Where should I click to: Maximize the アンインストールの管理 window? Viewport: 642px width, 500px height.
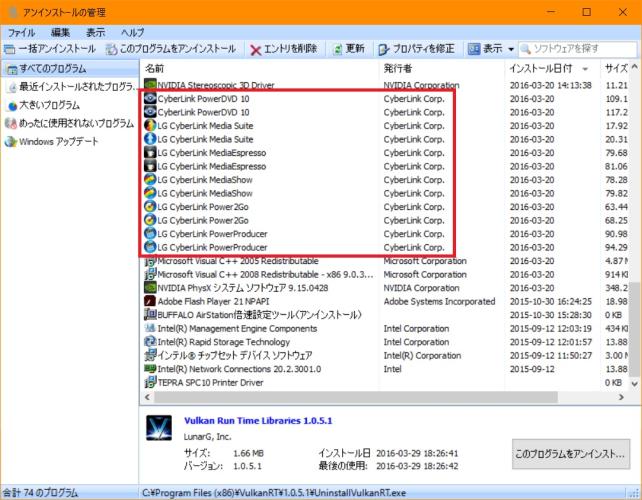586,12
